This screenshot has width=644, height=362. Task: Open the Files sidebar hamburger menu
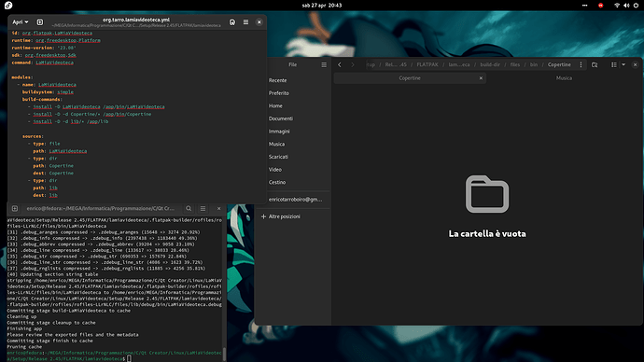pyautogui.click(x=324, y=65)
